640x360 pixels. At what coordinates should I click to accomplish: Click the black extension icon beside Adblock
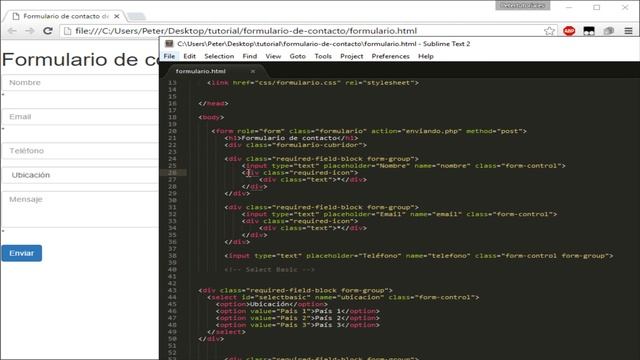coord(589,31)
